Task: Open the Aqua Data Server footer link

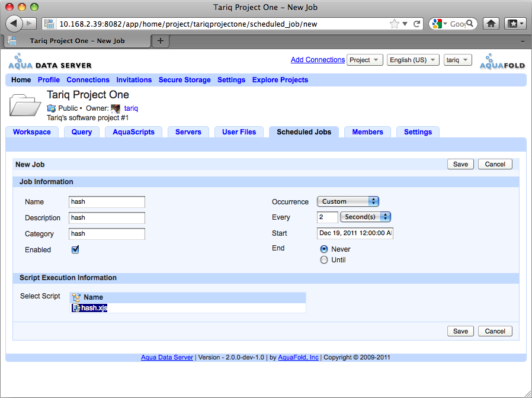Action: point(167,357)
